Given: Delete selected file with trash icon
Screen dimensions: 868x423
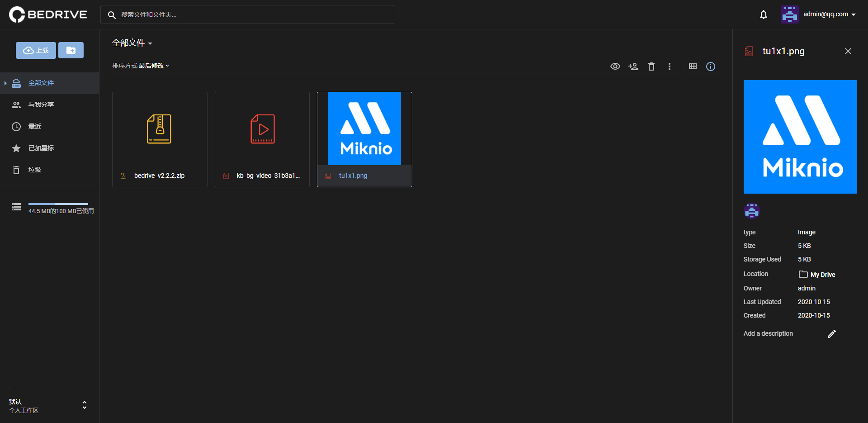Looking at the screenshot, I should coord(651,67).
